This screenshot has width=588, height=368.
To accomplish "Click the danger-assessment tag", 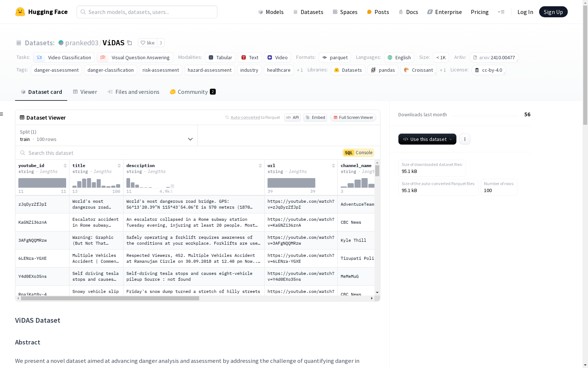I will pyautogui.click(x=56, y=70).
